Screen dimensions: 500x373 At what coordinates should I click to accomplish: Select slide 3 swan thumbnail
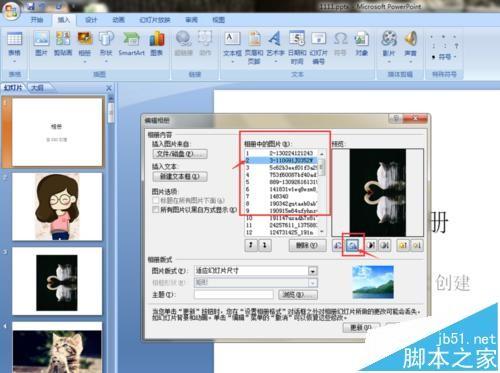(x=57, y=281)
